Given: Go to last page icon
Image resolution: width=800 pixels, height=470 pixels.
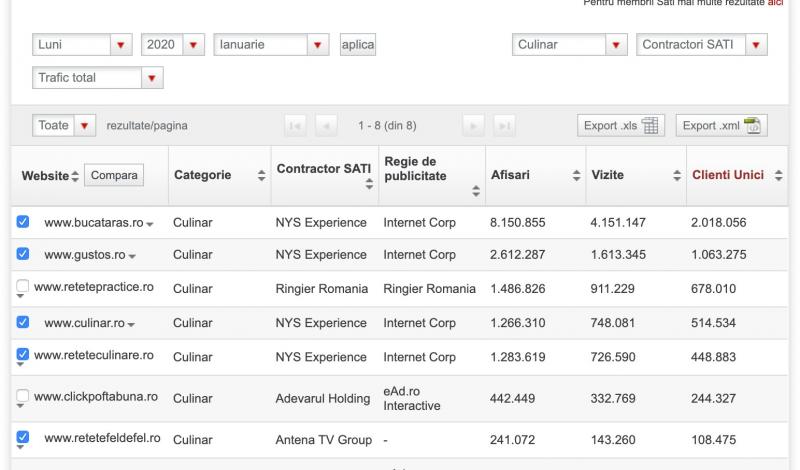Looking at the screenshot, I should coord(504,126).
